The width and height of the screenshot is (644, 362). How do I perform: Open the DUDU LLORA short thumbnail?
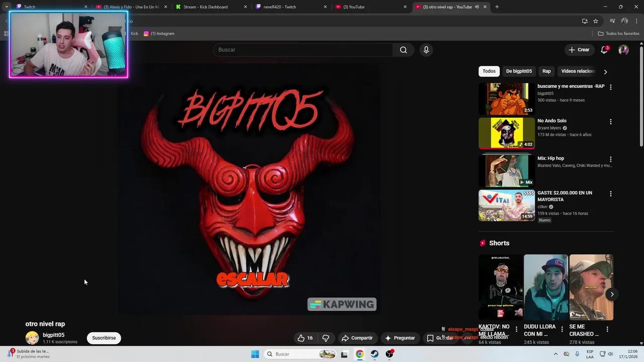pyautogui.click(x=546, y=287)
